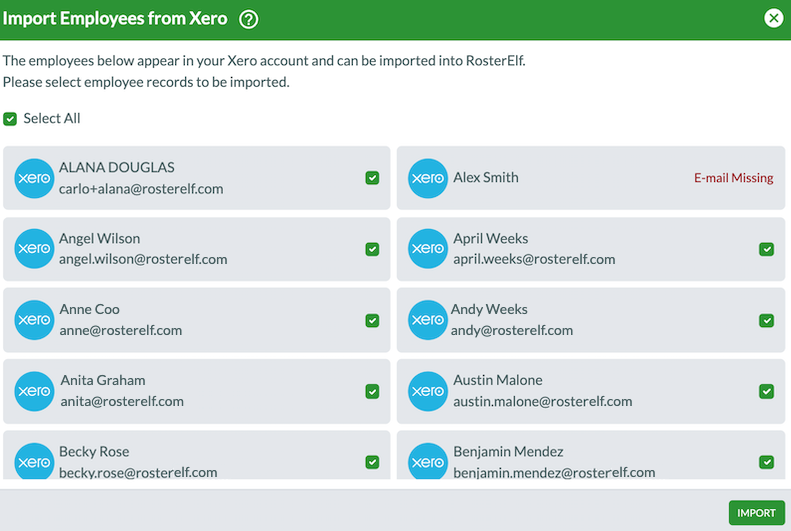Toggle Anita Graham checkbox
791x531 pixels.
click(372, 391)
